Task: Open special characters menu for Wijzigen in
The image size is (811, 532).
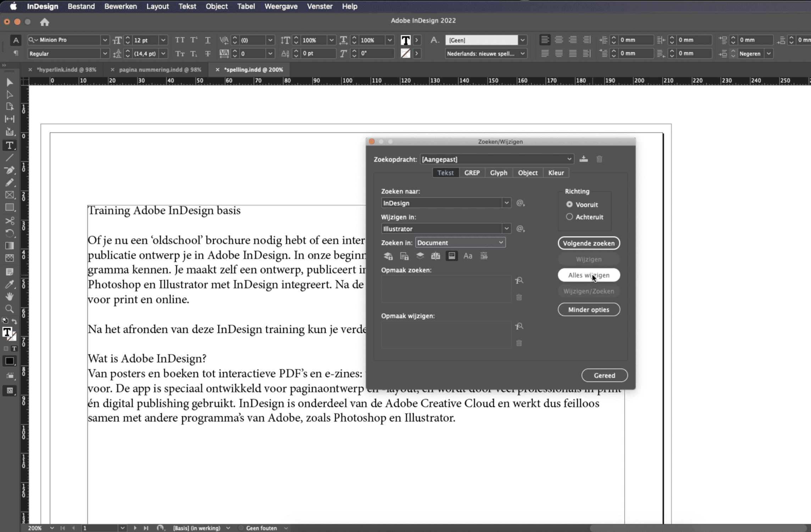Action: [x=520, y=229]
